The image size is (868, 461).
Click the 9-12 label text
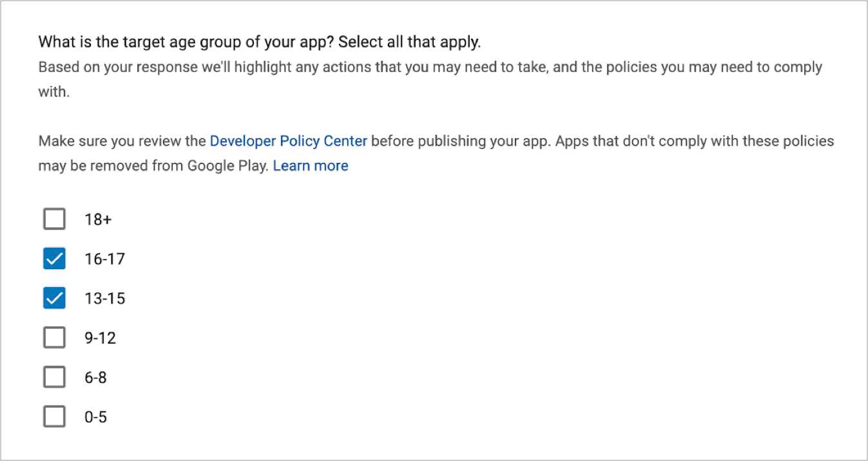(100, 337)
